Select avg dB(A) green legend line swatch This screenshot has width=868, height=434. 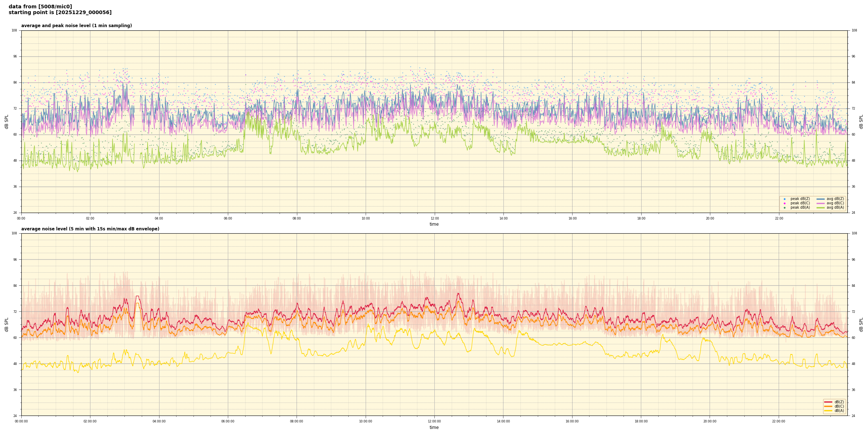[820, 208]
